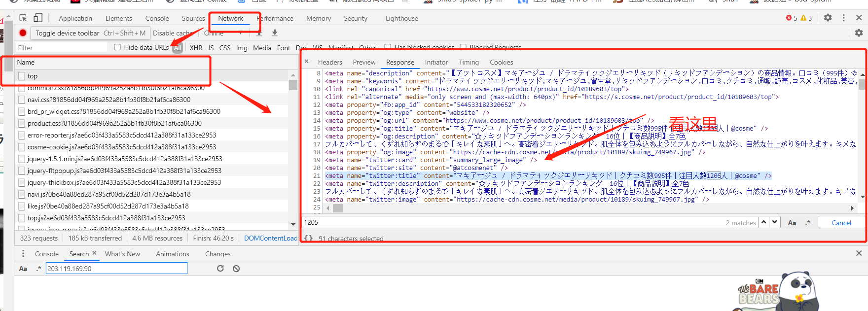
Task: Open the What's New drawer tab
Action: pos(122,254)
